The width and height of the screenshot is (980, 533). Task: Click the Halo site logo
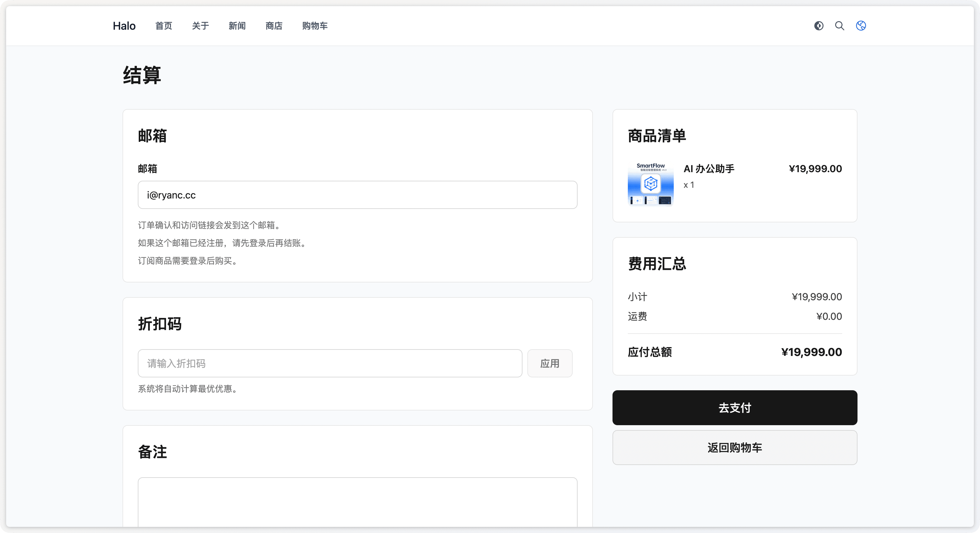pyautogui.click(x=124, y=26)
